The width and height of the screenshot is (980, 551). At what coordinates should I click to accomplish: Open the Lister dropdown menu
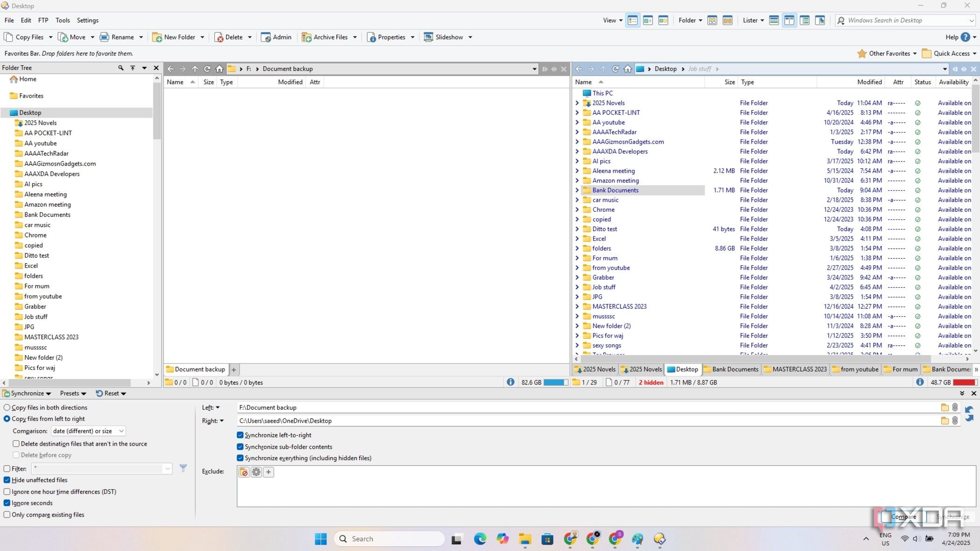point(753,21)
